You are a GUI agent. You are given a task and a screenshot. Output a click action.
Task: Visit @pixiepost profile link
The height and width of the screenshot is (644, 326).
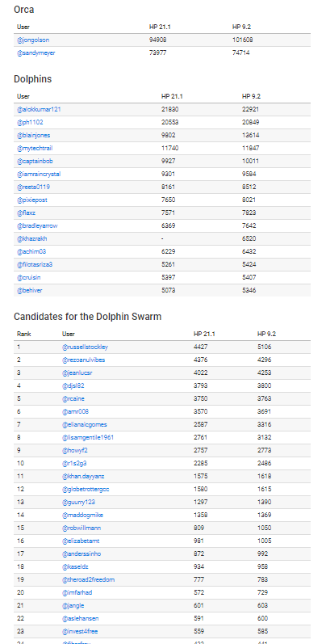32,200
